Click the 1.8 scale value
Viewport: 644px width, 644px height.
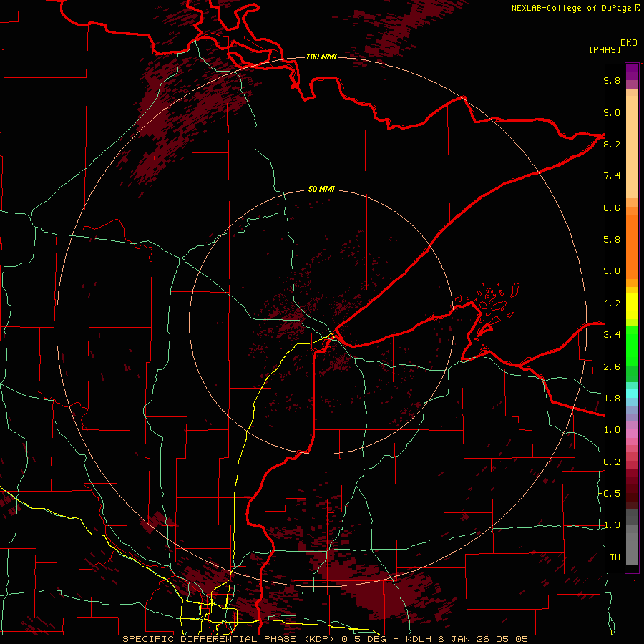pyautogui.click(x=612, y=399)
